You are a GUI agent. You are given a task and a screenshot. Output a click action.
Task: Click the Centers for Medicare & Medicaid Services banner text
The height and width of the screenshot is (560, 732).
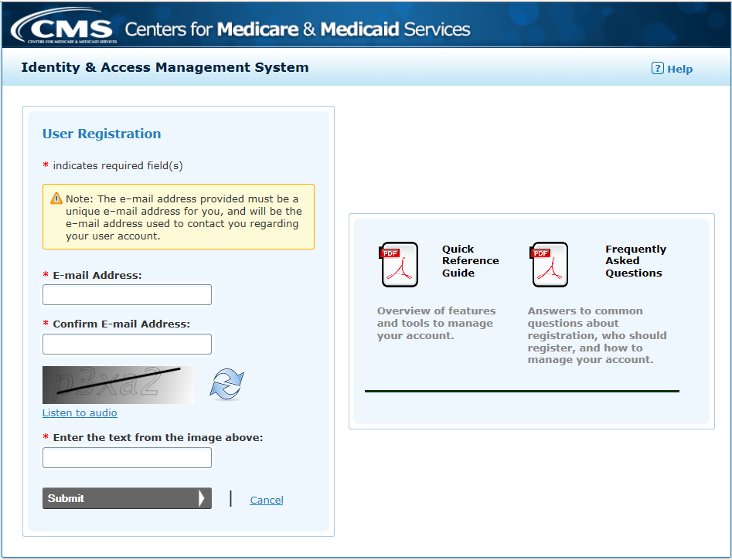[298, 29]
